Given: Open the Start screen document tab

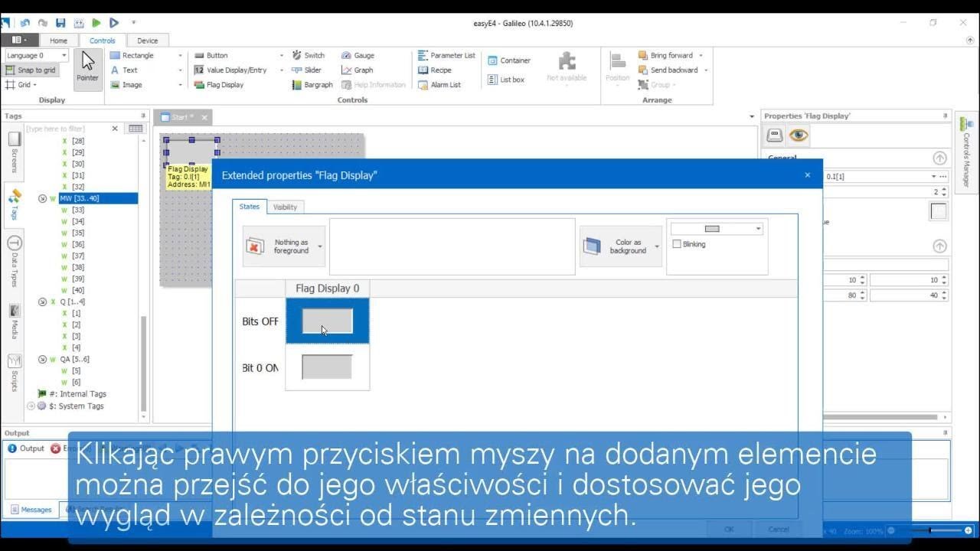Looking at the screenshot, I should click(182, 117).
